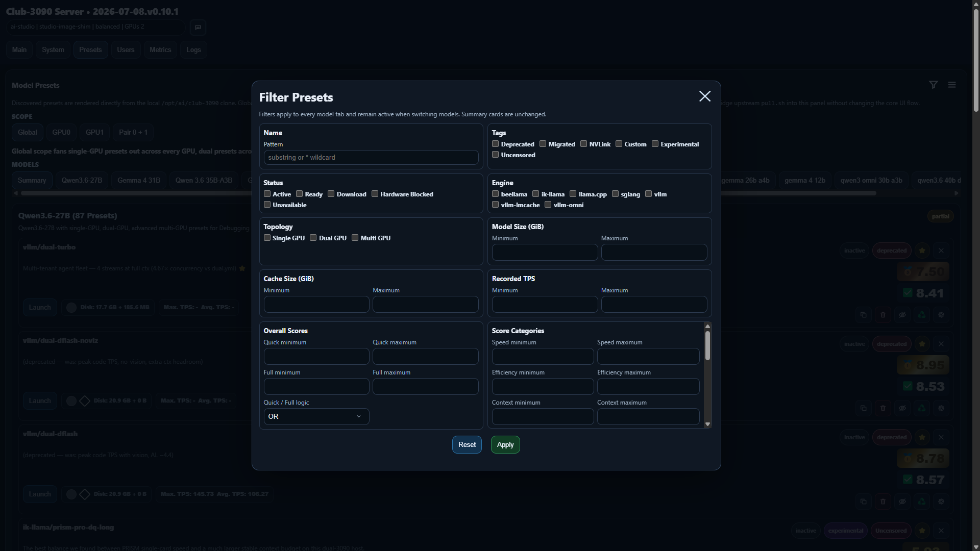Close the Filter Presets dialog
The image size is (980, 551).
click(705, 96)
